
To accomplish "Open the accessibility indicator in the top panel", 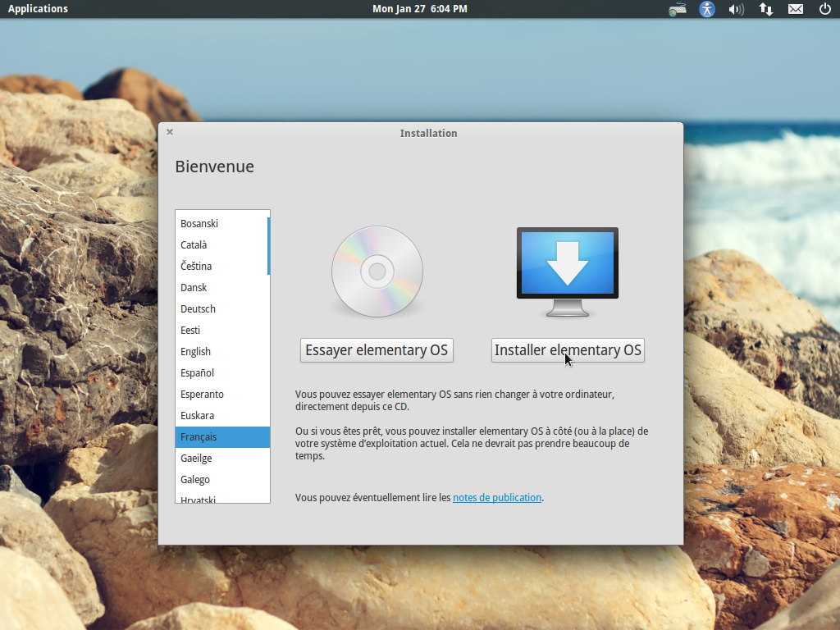I will tap(707, 9).
